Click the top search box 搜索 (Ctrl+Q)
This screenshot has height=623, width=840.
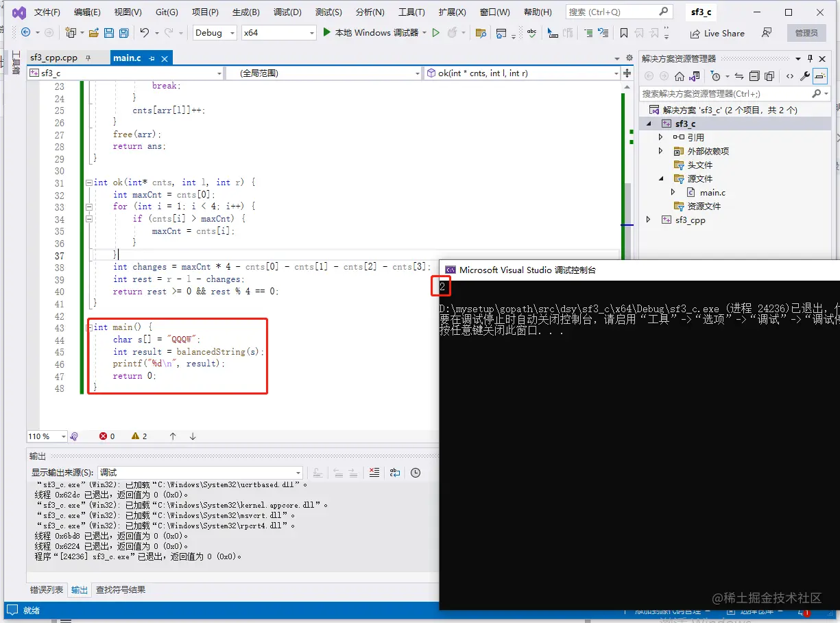[x=619, y=12]
